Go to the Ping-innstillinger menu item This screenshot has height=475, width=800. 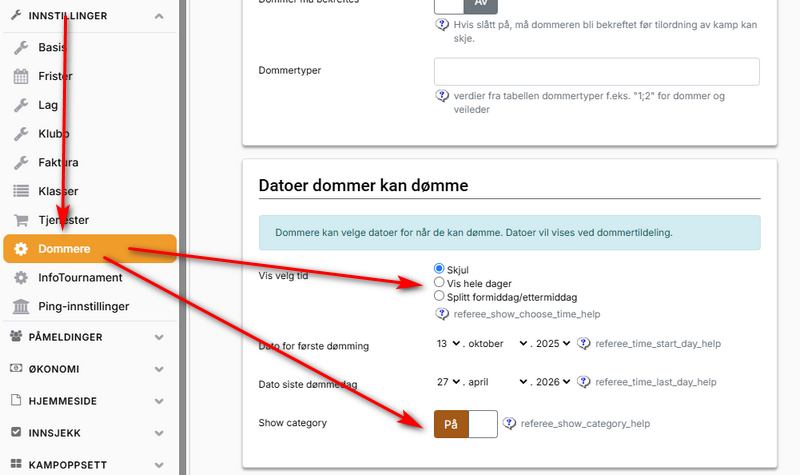[x=90, y=307]
